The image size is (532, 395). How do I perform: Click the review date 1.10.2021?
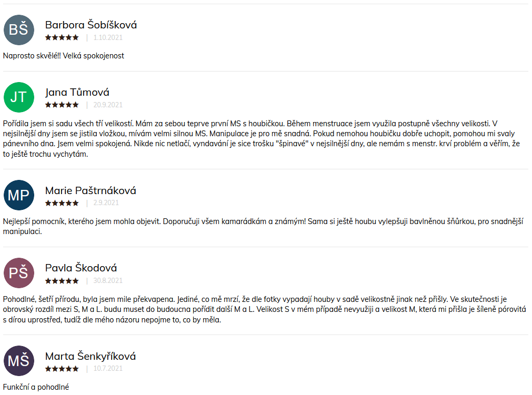coord(108,37)
